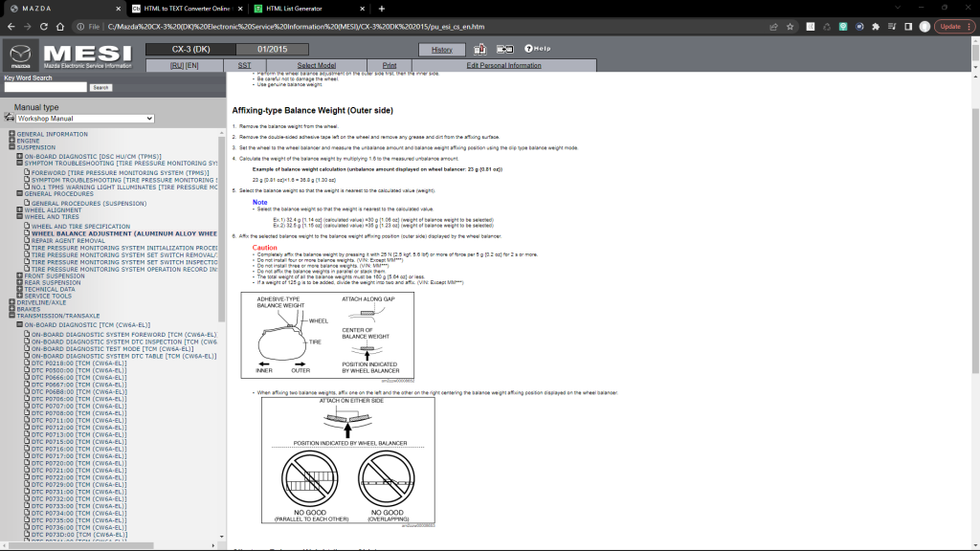
Task: Open the Help icon in header
Action: click(537, 49)
